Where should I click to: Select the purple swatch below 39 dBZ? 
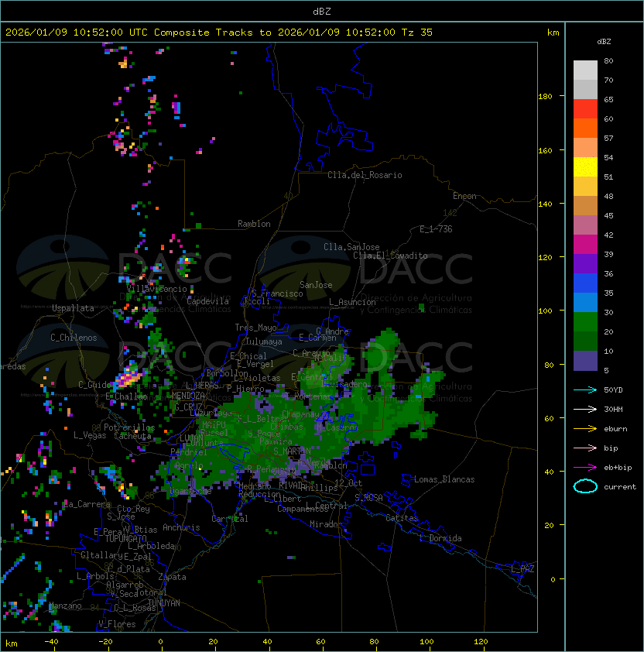point(585,263)
